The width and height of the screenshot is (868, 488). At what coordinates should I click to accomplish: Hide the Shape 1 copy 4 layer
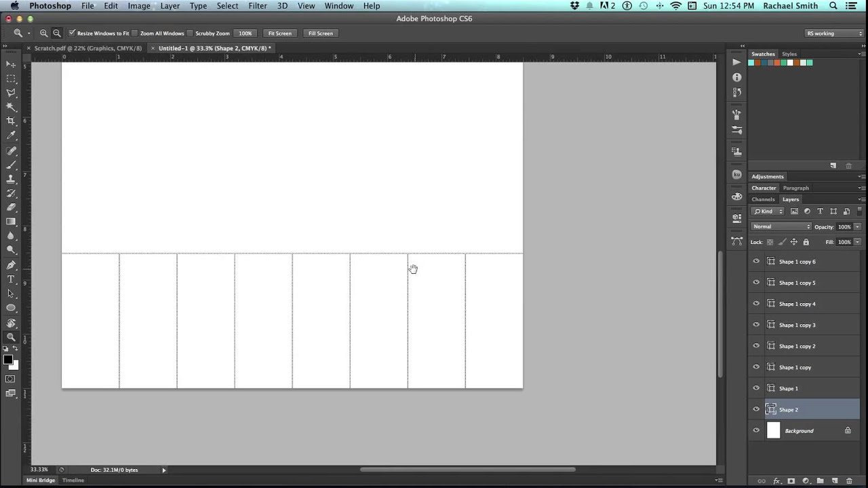tap(756, 304)
